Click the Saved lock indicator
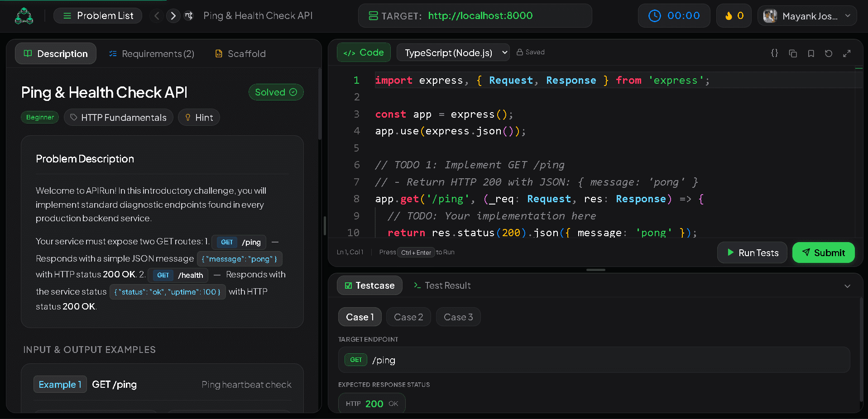 [x=531, y=52]
